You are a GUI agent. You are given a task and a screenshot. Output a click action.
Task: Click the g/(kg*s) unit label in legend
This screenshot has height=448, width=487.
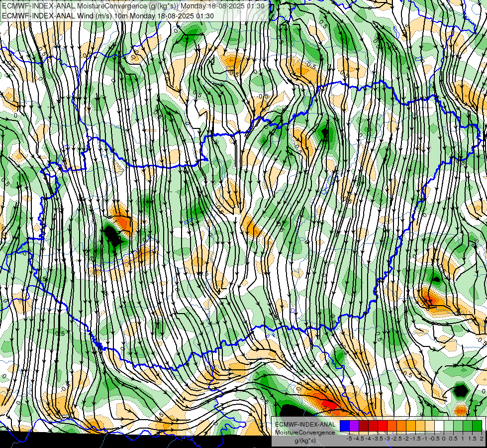(x=305, y=441)
